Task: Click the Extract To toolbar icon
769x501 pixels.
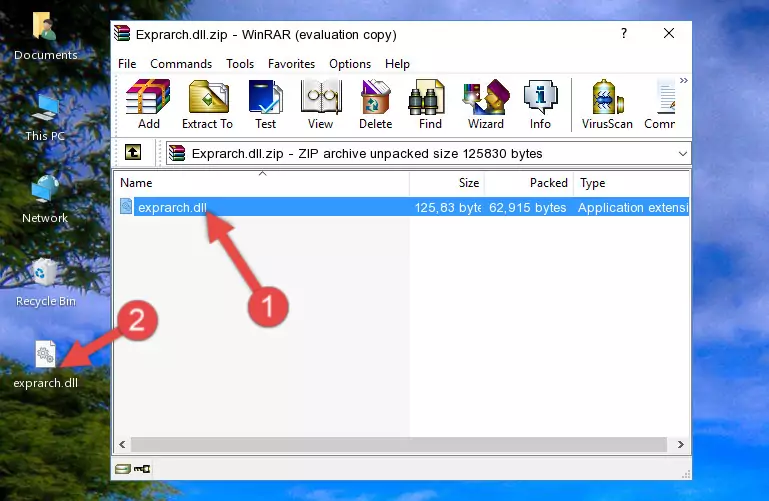Action: tap(207, 104)
